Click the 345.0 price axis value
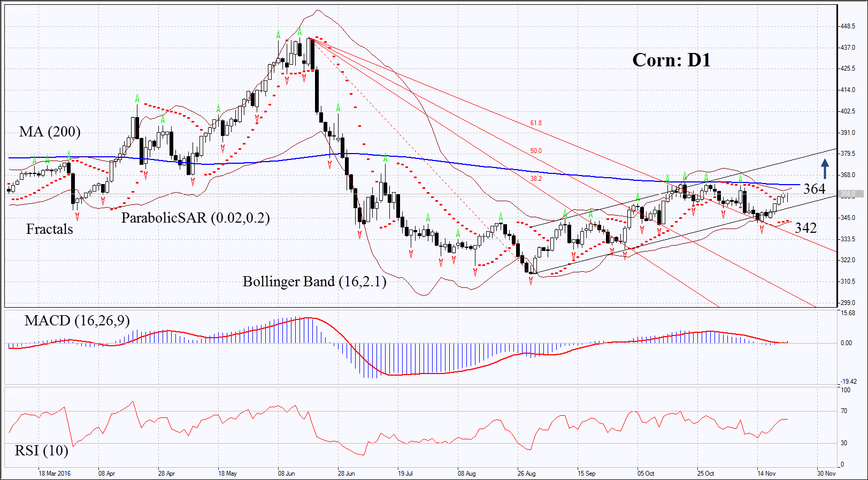 (848, 218)
